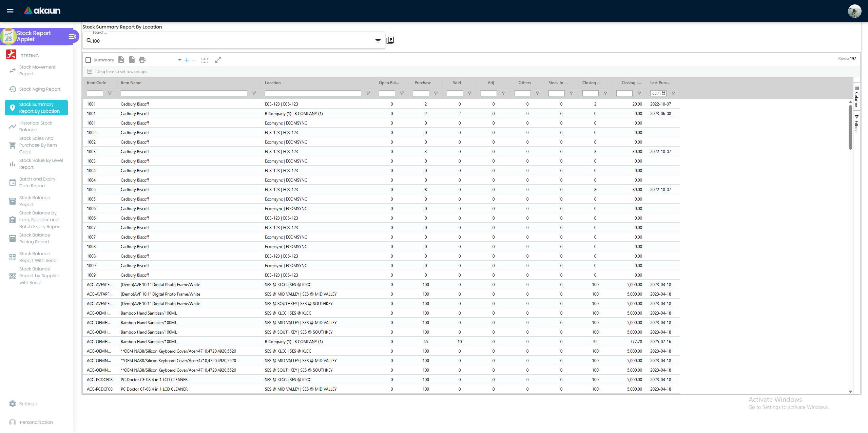Screen dimensions: 868x433
Task: Select Stock Aging Report in the sidebar
Action: pos(39,89)
